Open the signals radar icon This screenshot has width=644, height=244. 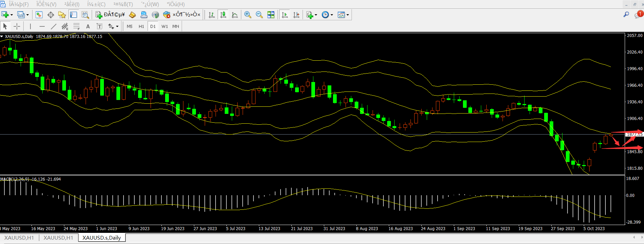click(155, 15)
